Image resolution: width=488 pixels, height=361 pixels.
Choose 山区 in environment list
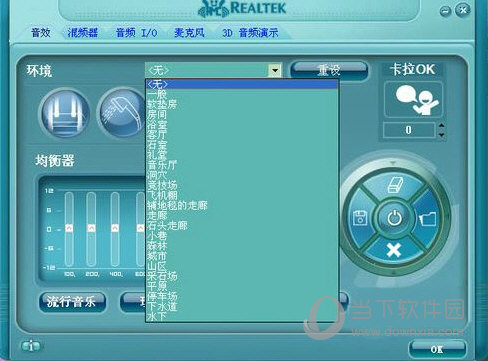click(242, 266)
